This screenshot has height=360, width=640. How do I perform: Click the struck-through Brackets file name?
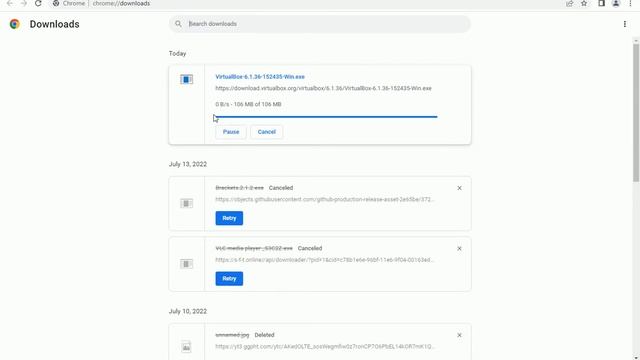[x=240, y=188]
